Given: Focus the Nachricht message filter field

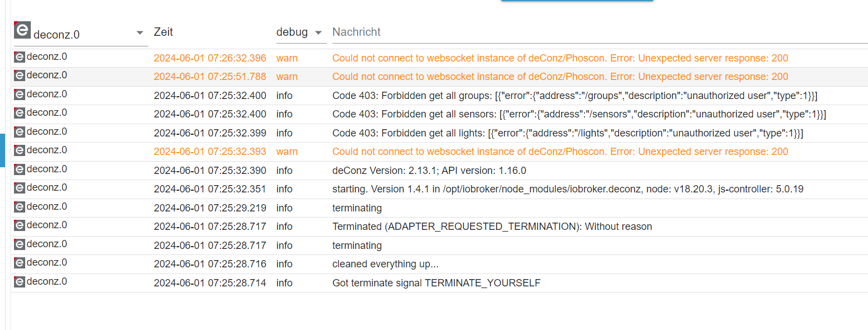Looking at the screenshot, I should click(599, 32).
